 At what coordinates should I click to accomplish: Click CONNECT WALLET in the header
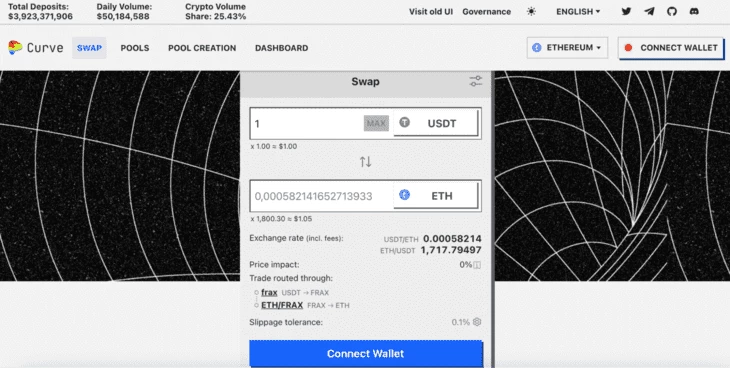tap(671, 48)
